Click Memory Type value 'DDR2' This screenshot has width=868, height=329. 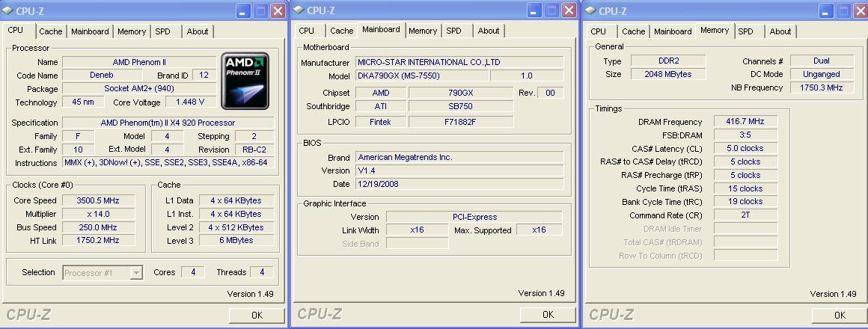tap(668, 61)
